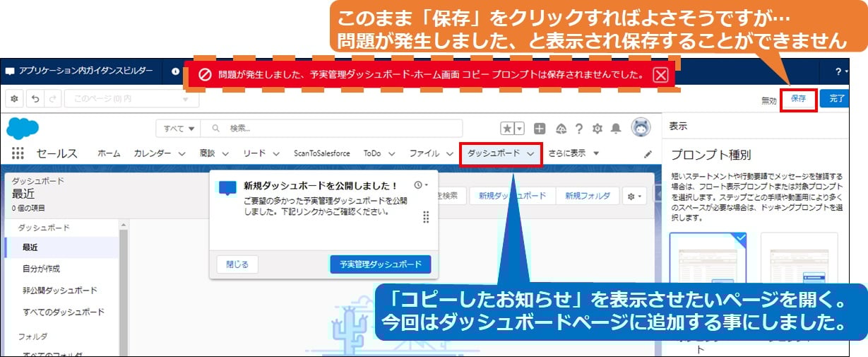Open the 商談 tab
This screenshot has width=868, height=357.
[207, 153]
